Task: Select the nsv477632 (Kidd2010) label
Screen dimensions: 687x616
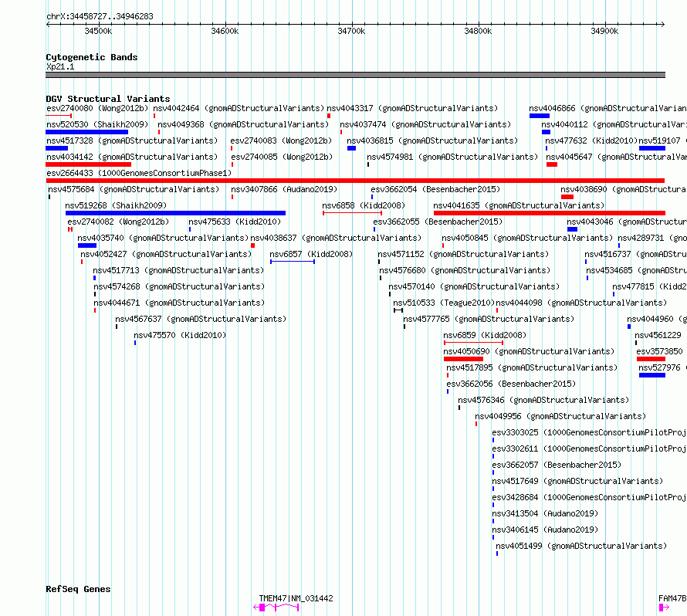Action: (x=591, y=140)
